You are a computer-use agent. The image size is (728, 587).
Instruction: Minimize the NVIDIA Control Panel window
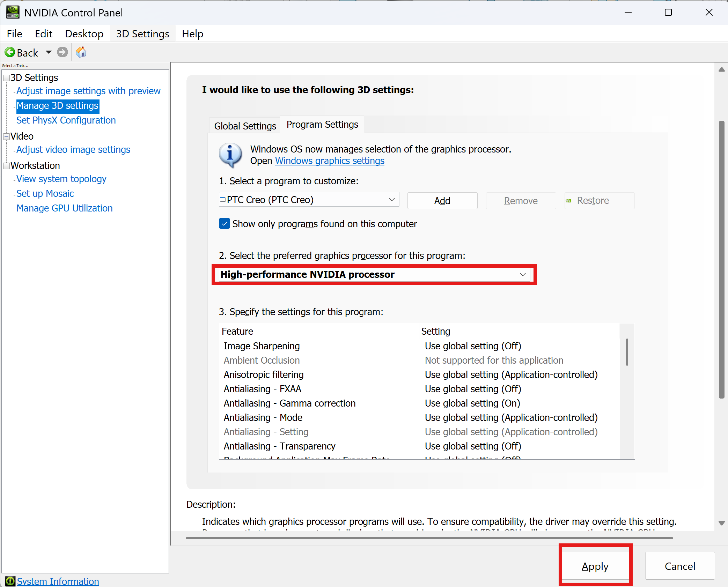click(x=628, y=12)
